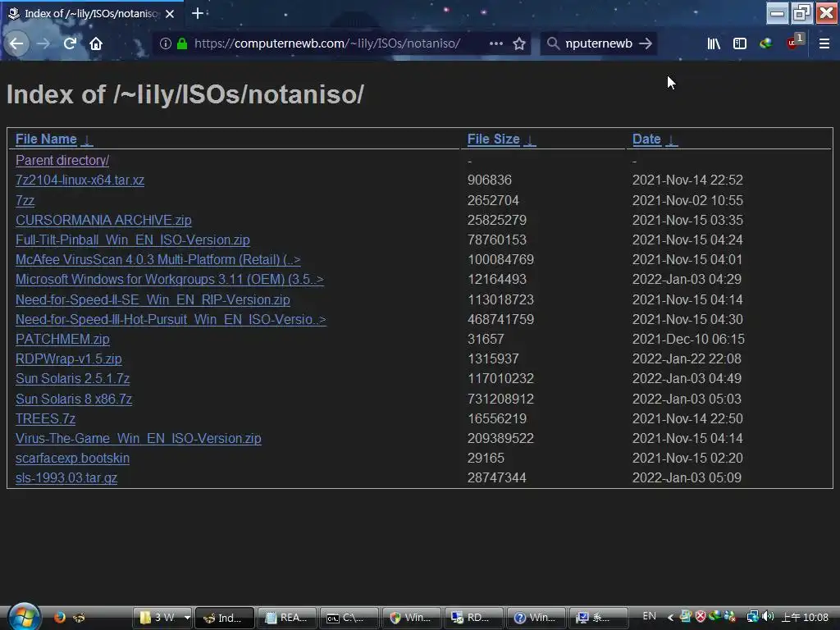840x630 pixels.
Task: Sort listing by File Size
Action: click(493, 139)
